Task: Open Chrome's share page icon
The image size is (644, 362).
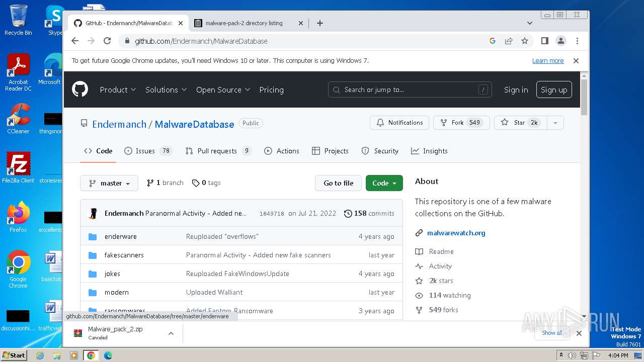Action: coord(509,41)
